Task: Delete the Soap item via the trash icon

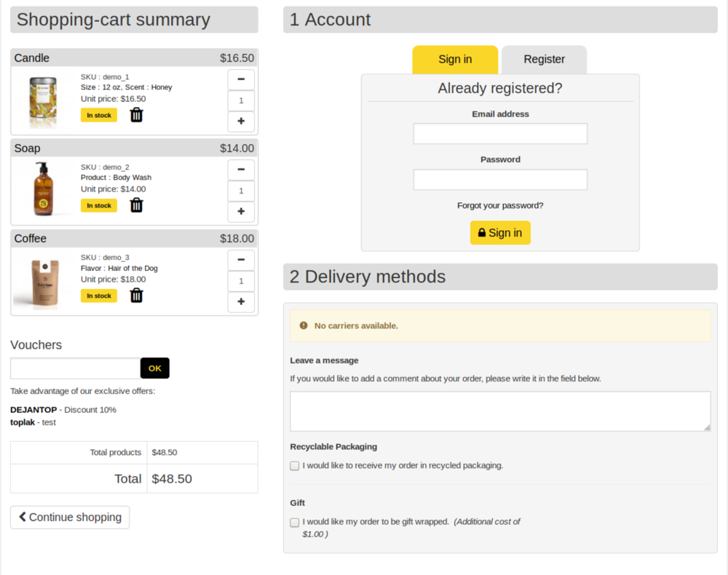Action: (136, 205)
